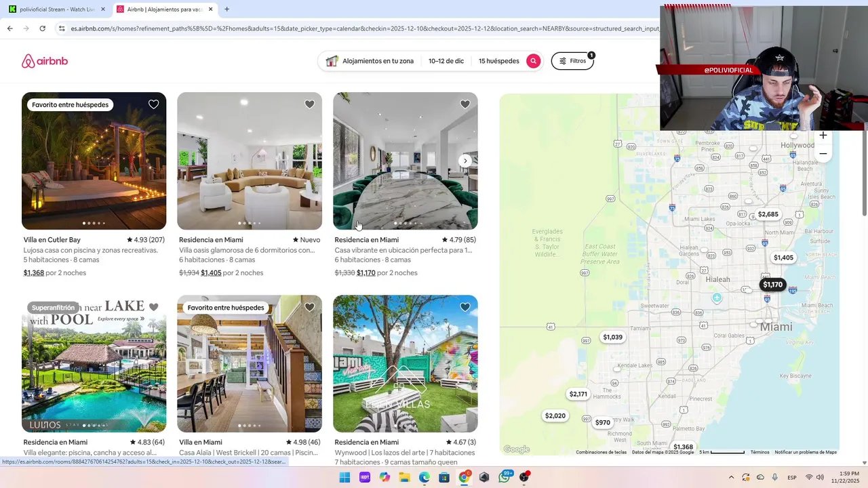Heart the Superanfitrión lake pool listing

154,307
